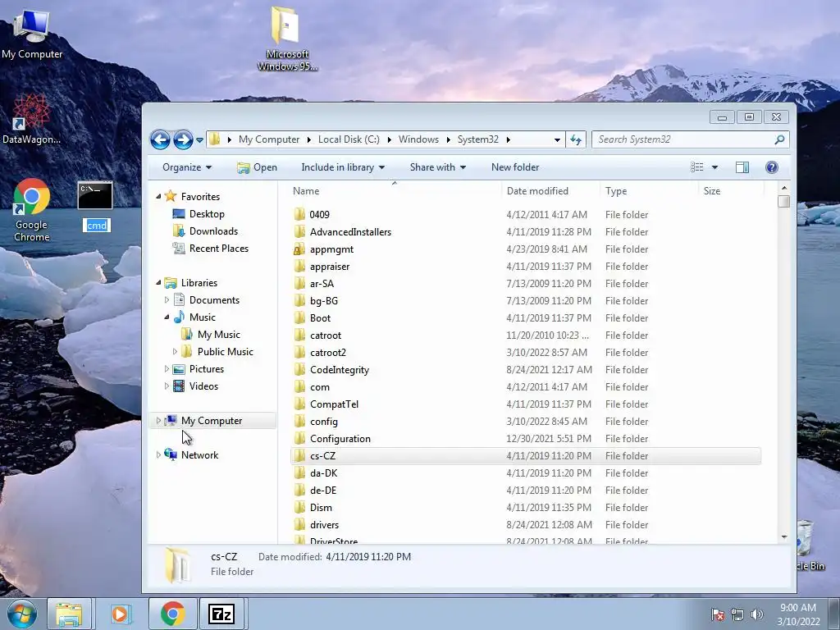This screenshot has height=630, width=840.
Task: Select the AdvancedInstallers folder
Action: point(350,232)
